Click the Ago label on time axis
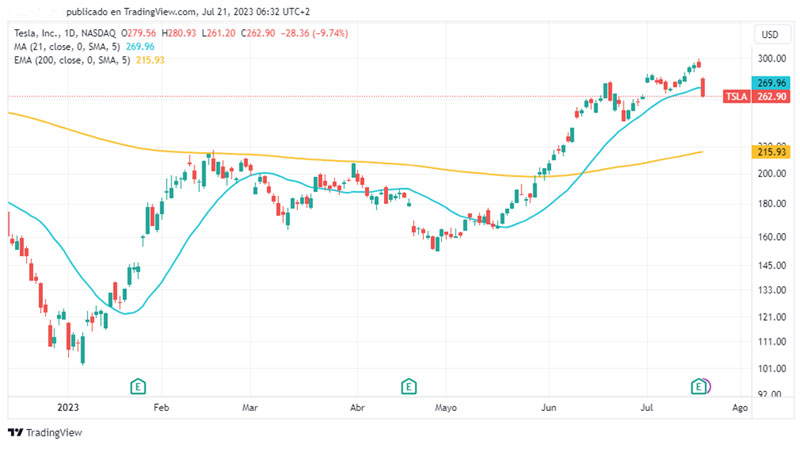This screenshot has width=800, height=456. point(739,408)
